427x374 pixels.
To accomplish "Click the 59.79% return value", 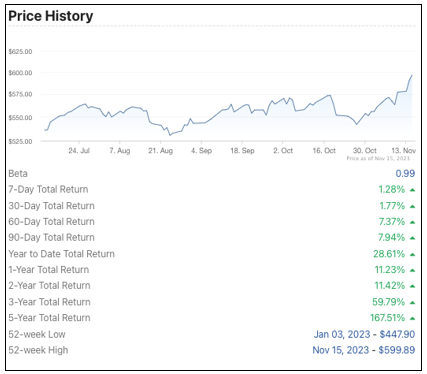I will (x=389, y=302).
